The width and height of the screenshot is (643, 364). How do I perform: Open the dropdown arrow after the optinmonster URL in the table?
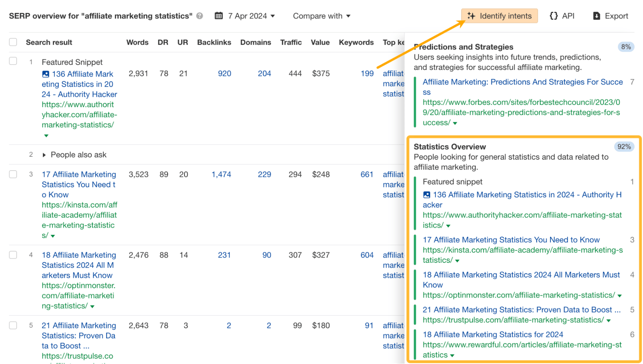click(x=92, y=306)
